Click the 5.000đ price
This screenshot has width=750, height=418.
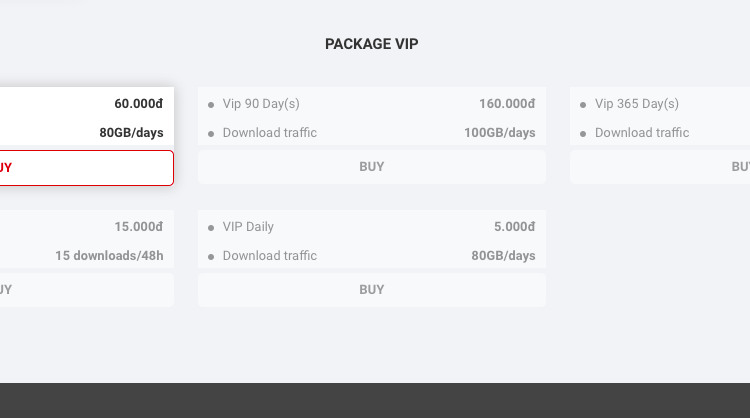click(514, 227)
